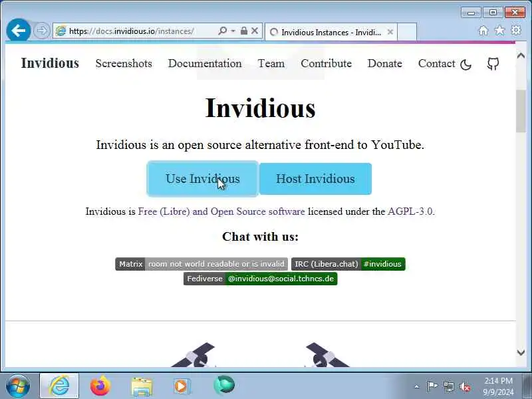Open a new blank tab
532x399 pixels.
(x=406, y=32)
